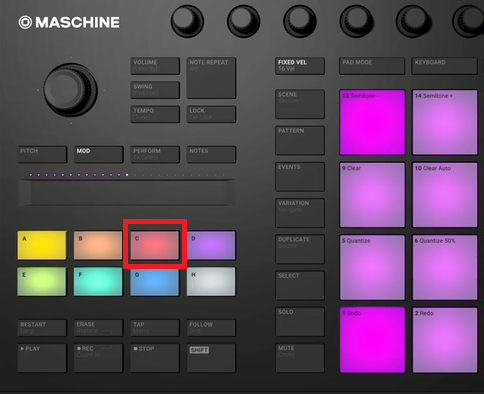
Task: Hit pad 5 Quantize
Action: 372,267
